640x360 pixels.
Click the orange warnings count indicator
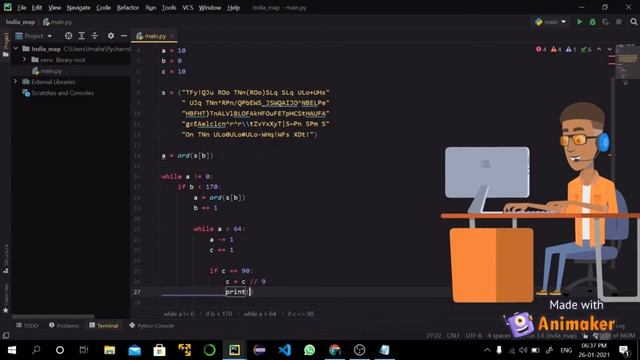click(x=556, y=49)
